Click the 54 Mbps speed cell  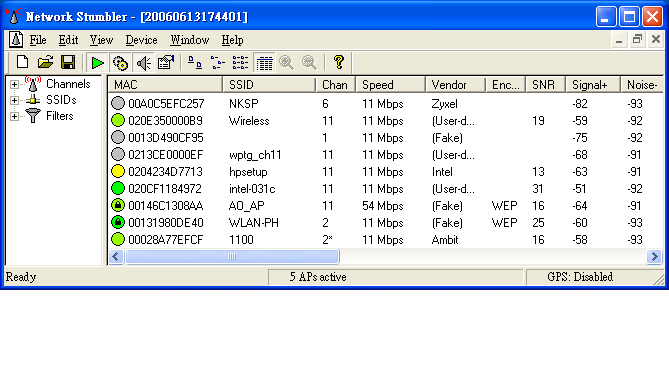coord(383,206)
